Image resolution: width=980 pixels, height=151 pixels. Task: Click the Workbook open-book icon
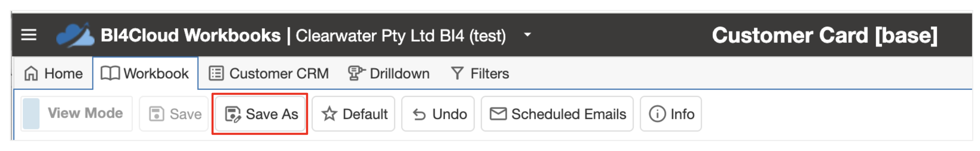(x=110, y=73)
